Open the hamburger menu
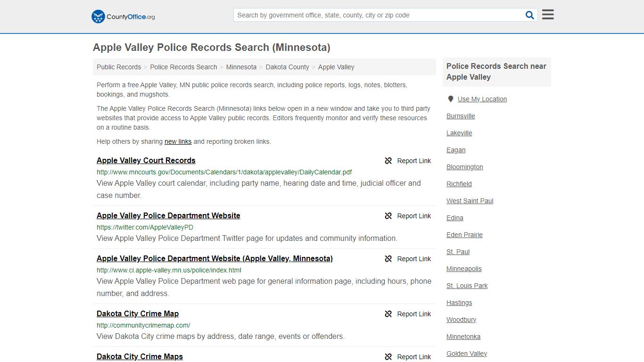Viewport: 644px width, 362px height. 548,15
